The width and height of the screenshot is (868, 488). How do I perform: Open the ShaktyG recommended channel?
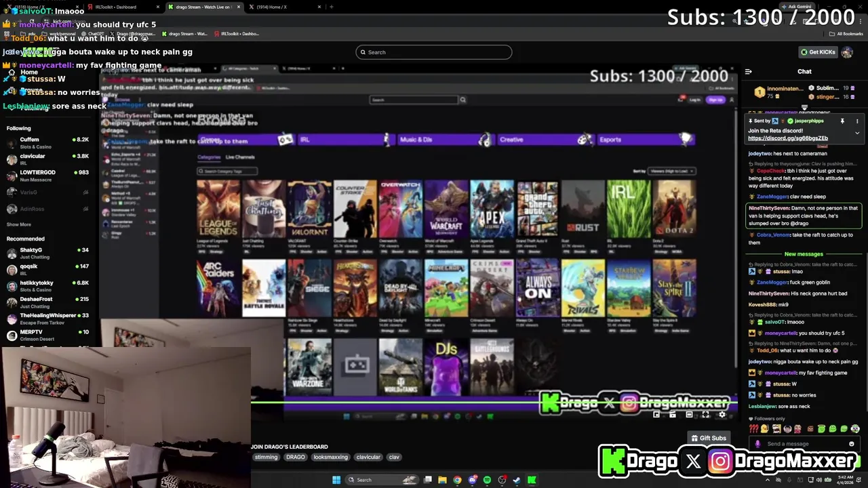click(47, 253)
